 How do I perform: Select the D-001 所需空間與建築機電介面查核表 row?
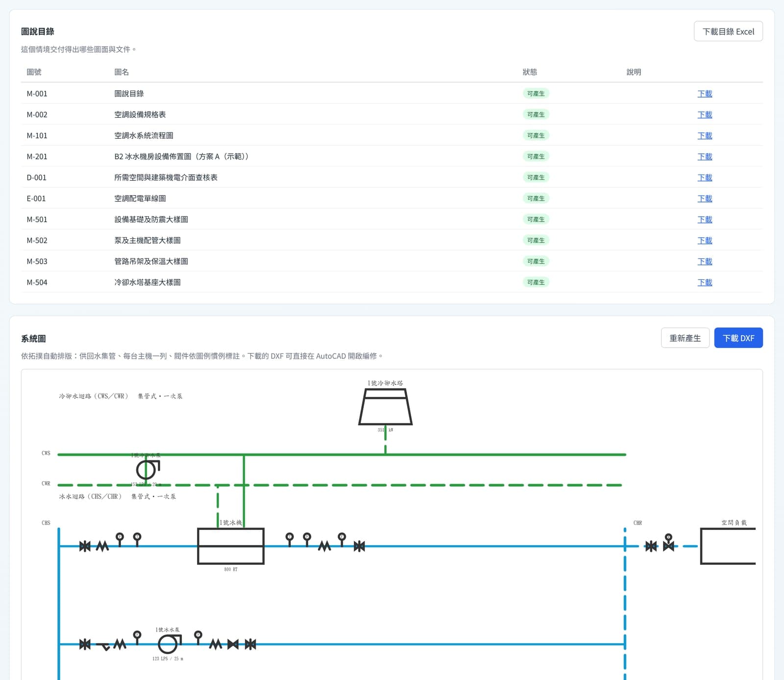tap(392, 177)
